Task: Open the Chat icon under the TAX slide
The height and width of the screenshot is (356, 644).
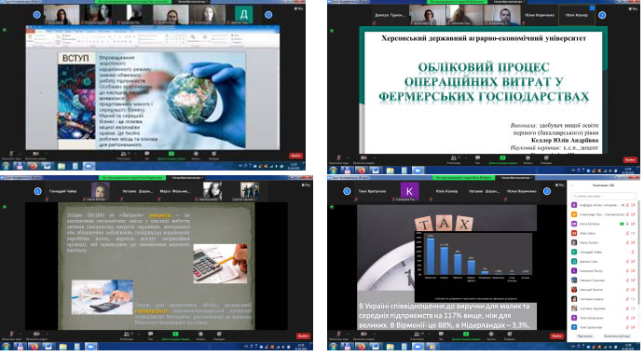Action: click(x=441, y=335)
